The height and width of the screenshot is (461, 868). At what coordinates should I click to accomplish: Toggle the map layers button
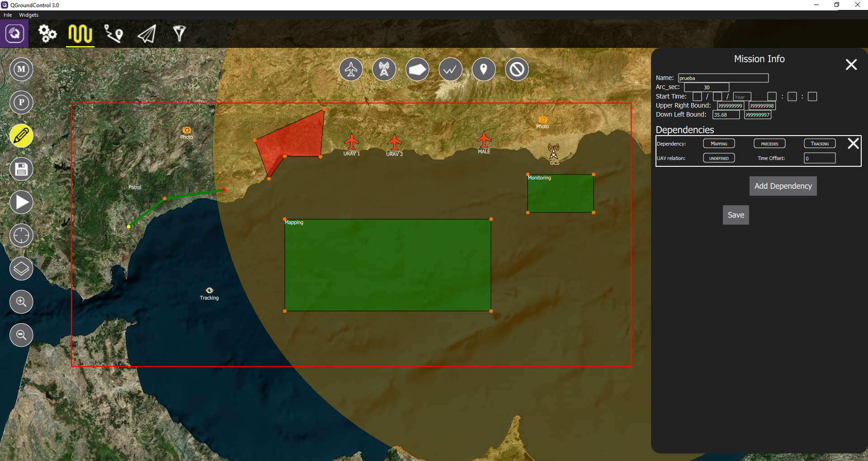(x=21, y=269)
